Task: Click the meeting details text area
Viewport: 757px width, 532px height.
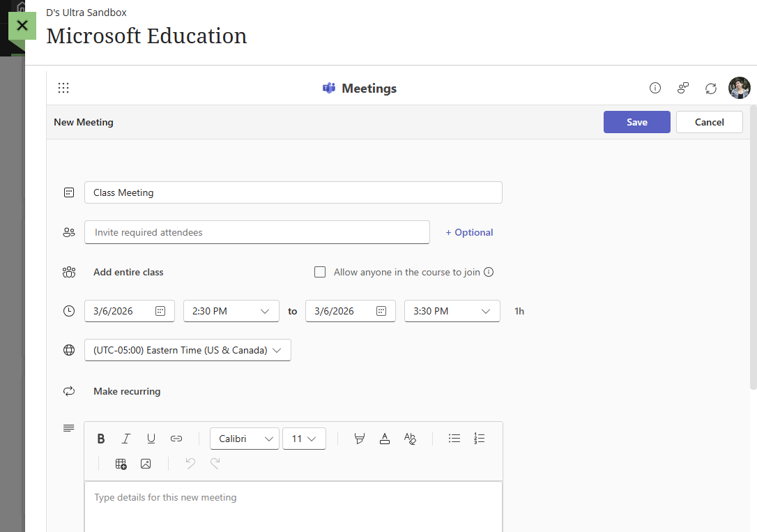Action: [293, 507]
